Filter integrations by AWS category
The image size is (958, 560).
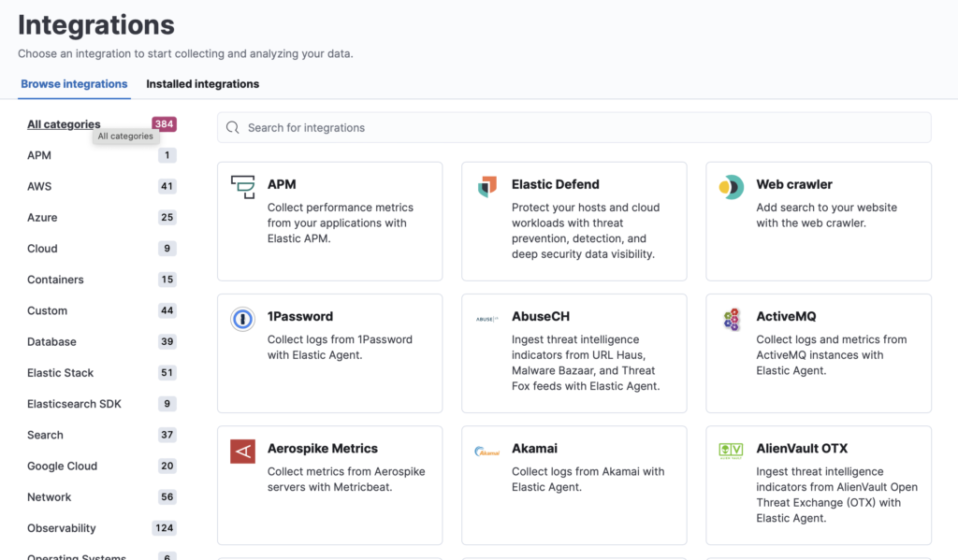click(x=40, y=186)
